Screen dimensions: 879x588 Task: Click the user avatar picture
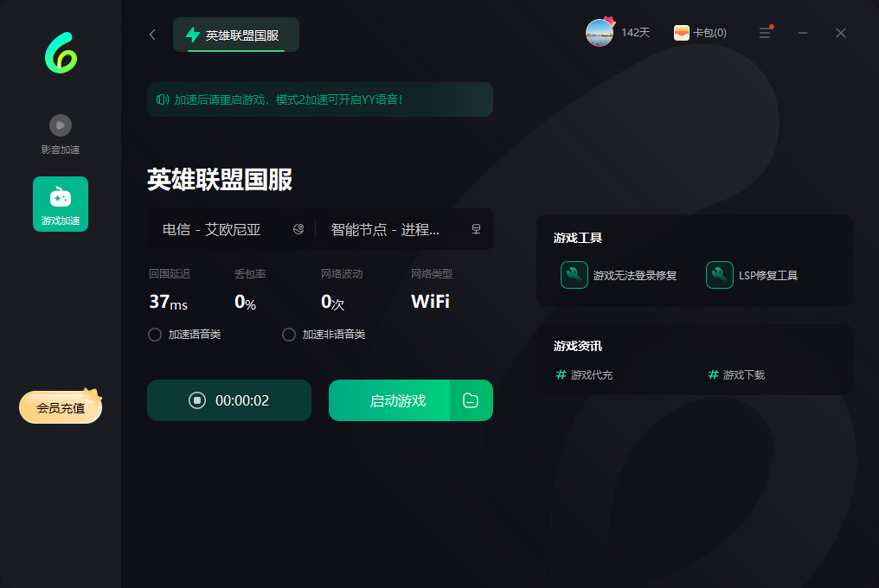tap(599, 33)
